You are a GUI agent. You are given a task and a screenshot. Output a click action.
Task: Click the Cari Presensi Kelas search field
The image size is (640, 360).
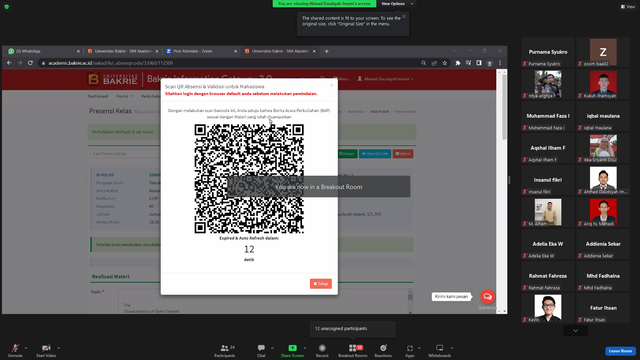pos(125,153)
